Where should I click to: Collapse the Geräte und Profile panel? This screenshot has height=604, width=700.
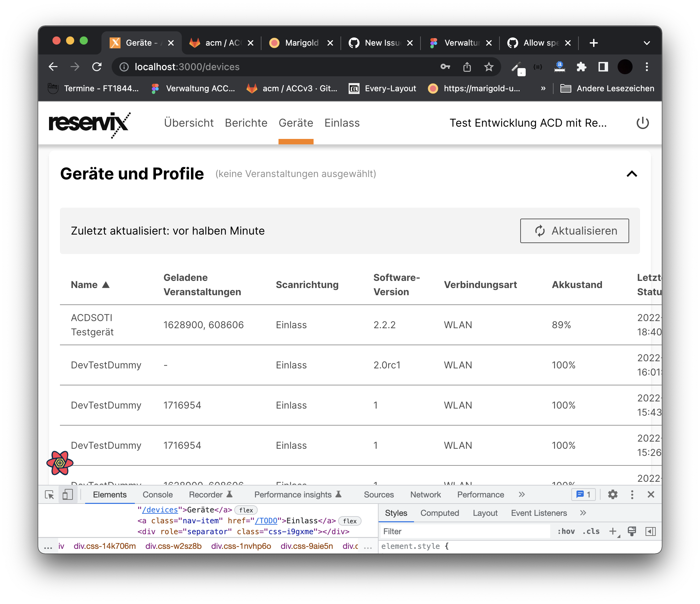coord(632,174)
